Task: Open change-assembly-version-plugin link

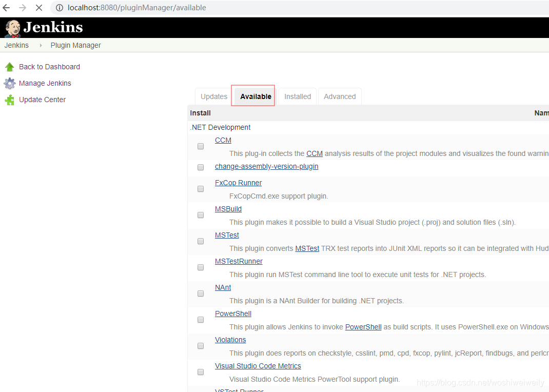Action: point(266,167)
